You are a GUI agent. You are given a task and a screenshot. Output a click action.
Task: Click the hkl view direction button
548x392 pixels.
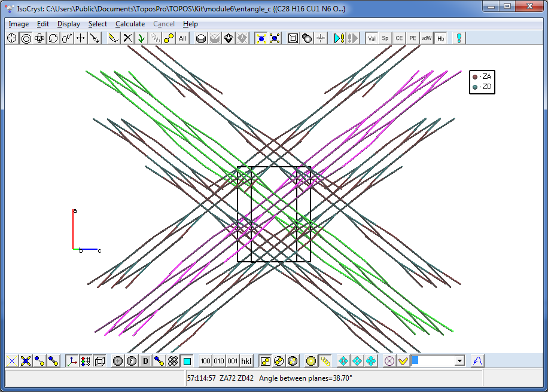(x=246, y=361)
